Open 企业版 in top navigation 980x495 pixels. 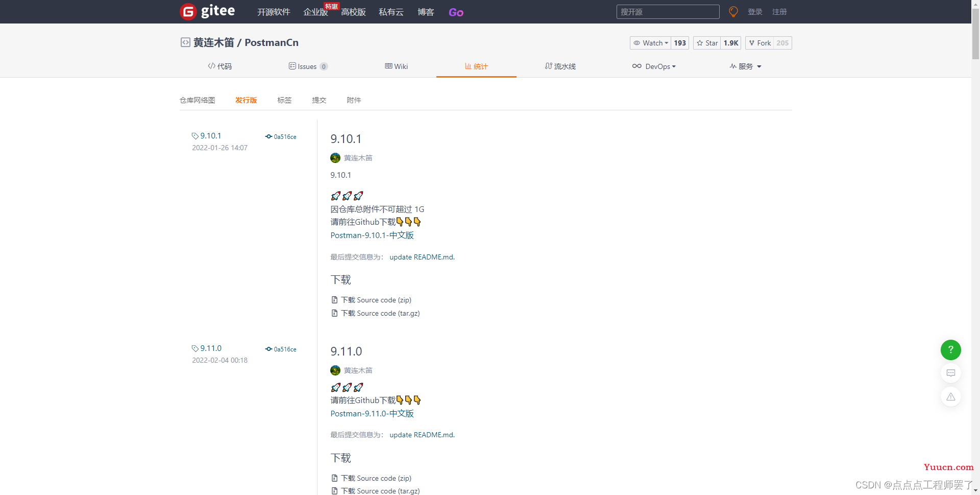[315, 12]
